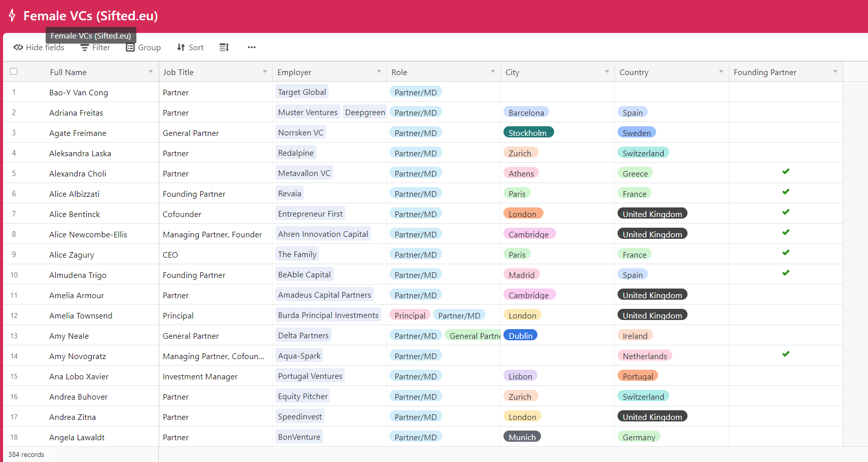
Task: Open the Full Name column dropdown arrow
Action: 151,72
